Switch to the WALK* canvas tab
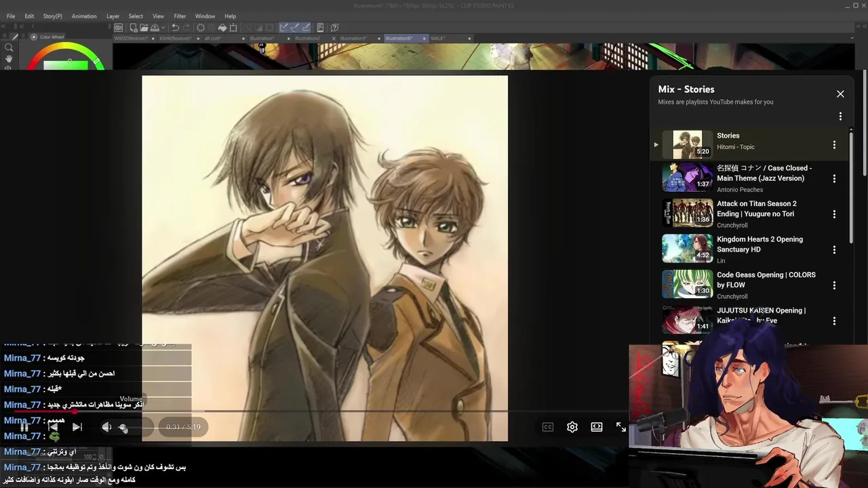 click(437, 39)
